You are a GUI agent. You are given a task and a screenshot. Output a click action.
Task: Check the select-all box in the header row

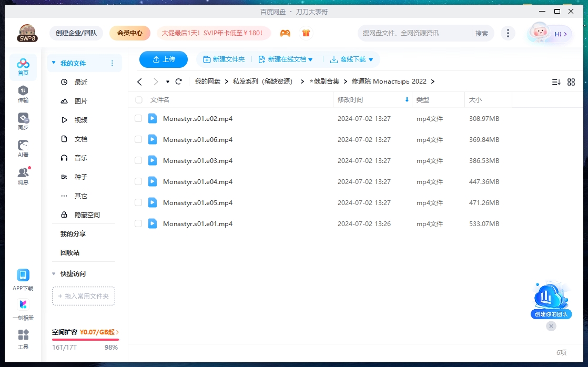(138, 100)
